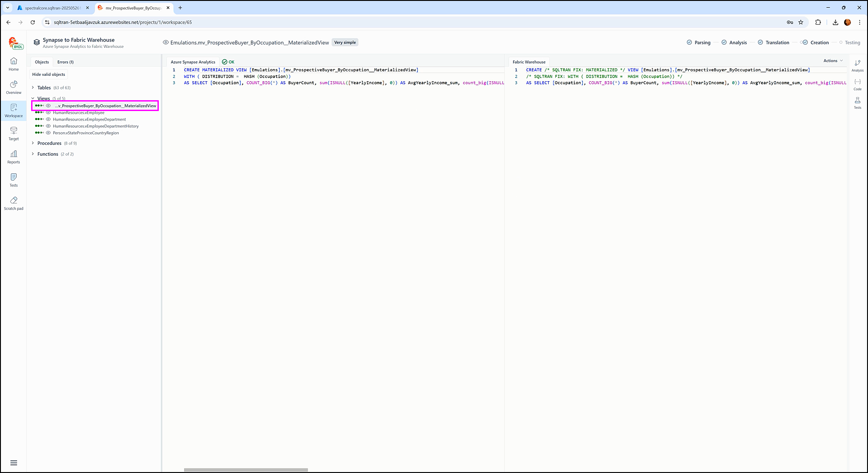Open the Actions dropdown

pyautogui.click(x=833, y=60)
